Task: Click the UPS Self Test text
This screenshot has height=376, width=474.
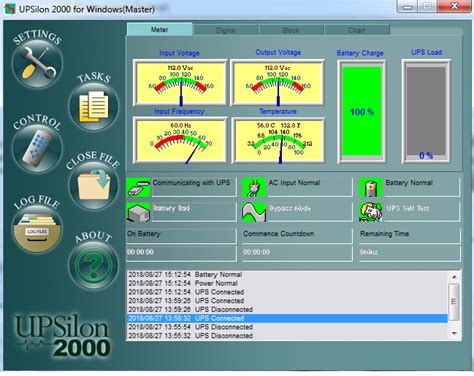Action: 408,208
